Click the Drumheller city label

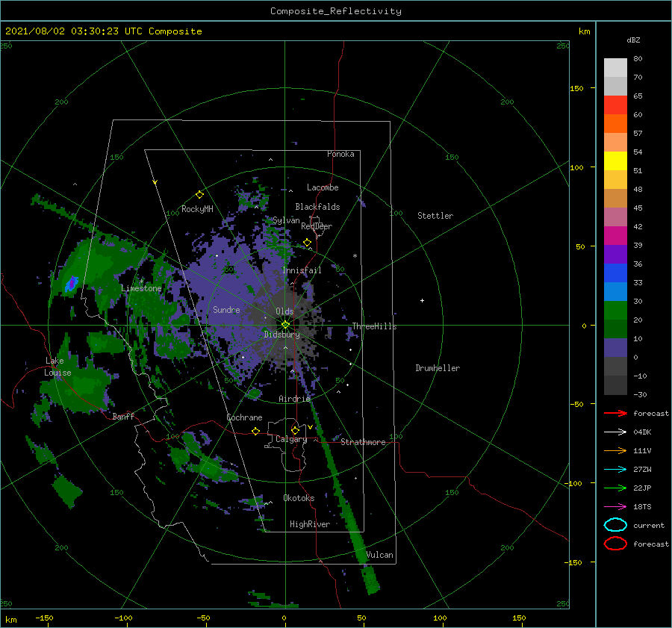(438, 368)
